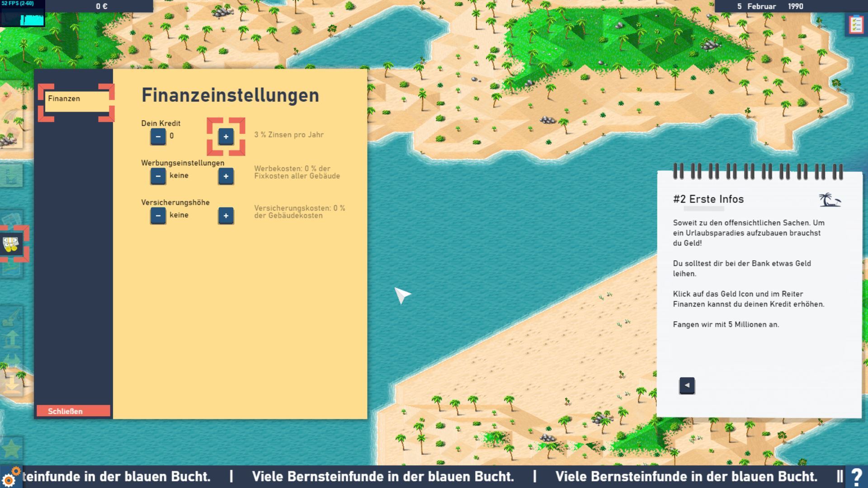Raise Versicherungshöhe with plus button
868x488 pixels.
tap(226, 216)
